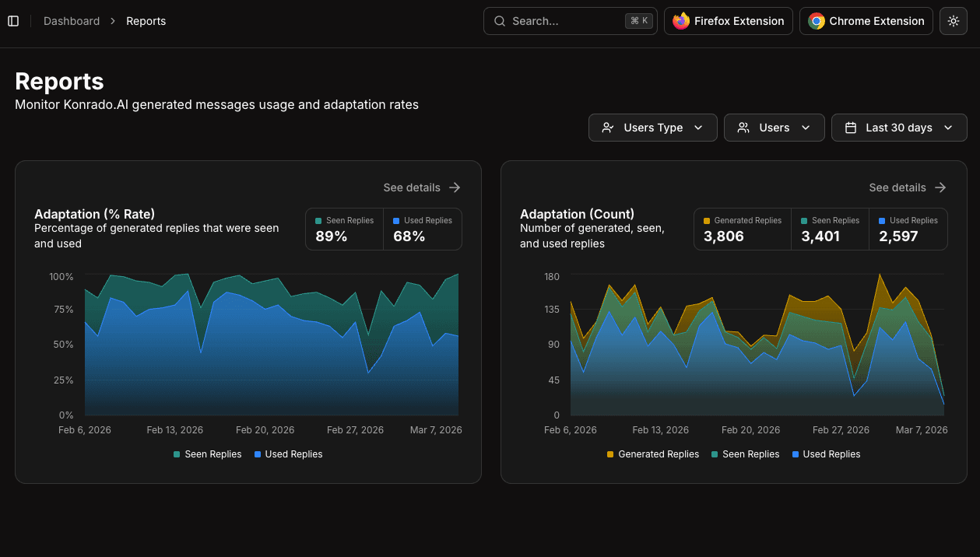The image size is (980, 557).
Task: Click chevron on Users Type filter
Action: [x=698, y=128]
